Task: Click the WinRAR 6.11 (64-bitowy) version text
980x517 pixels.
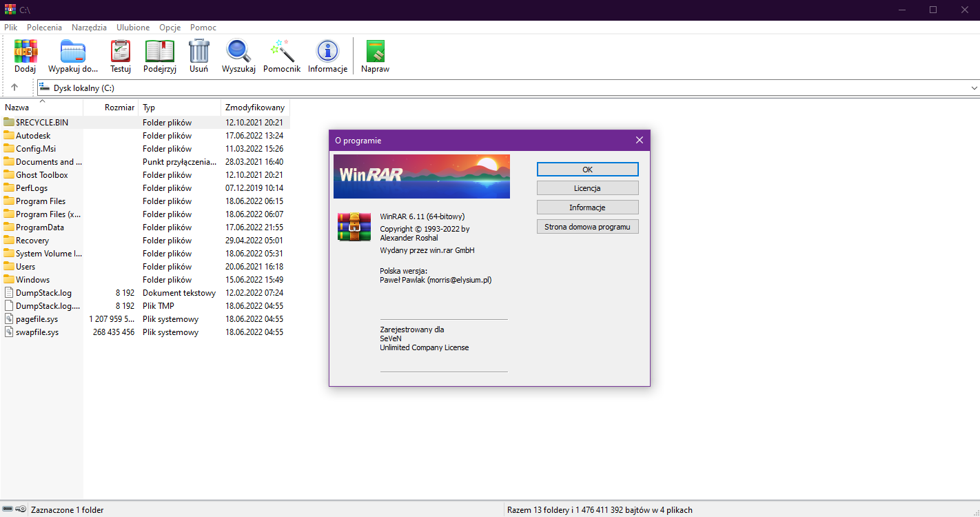Action: [422, 216]
